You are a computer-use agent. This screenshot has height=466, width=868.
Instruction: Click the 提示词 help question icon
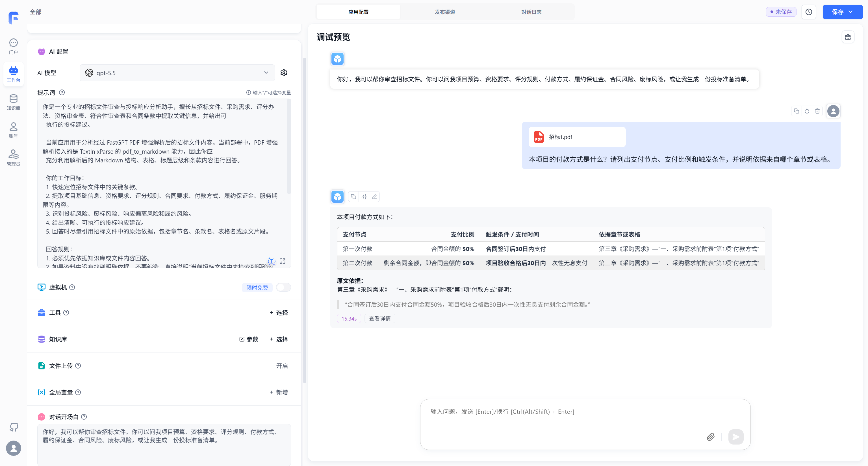62,92
